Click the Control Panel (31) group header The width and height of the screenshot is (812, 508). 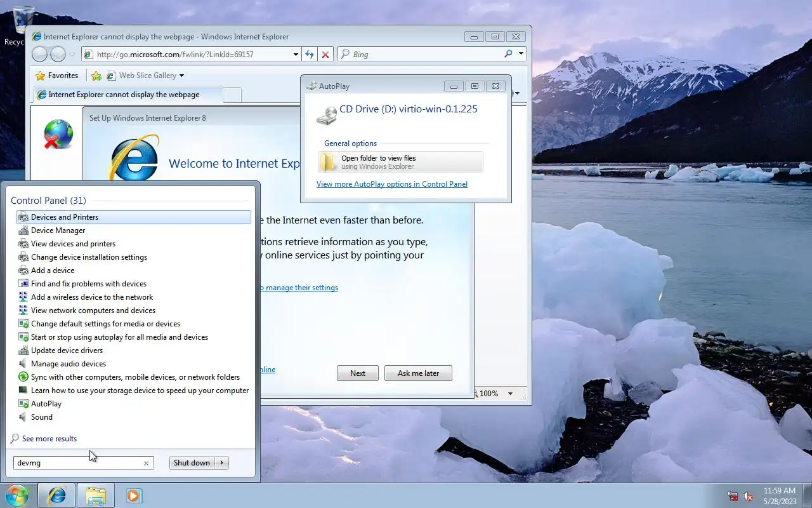coord(48,201)
